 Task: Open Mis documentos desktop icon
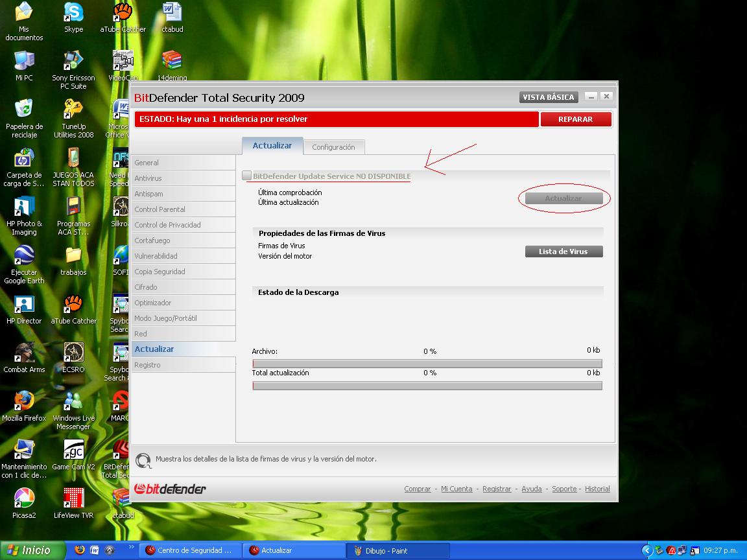(24, 21)
